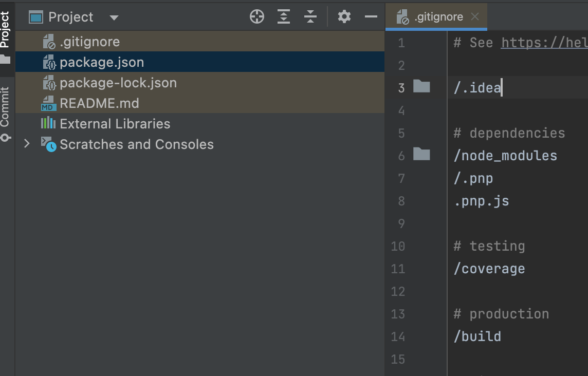This screenshot has width=588, height=376.
Task: Open Project panel settings gear
Action: pos(344,17)
